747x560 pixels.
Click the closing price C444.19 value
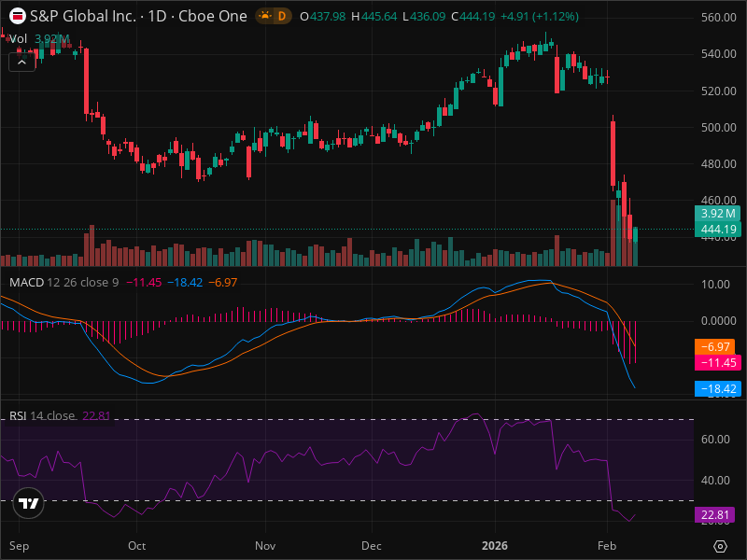(473, 17)
